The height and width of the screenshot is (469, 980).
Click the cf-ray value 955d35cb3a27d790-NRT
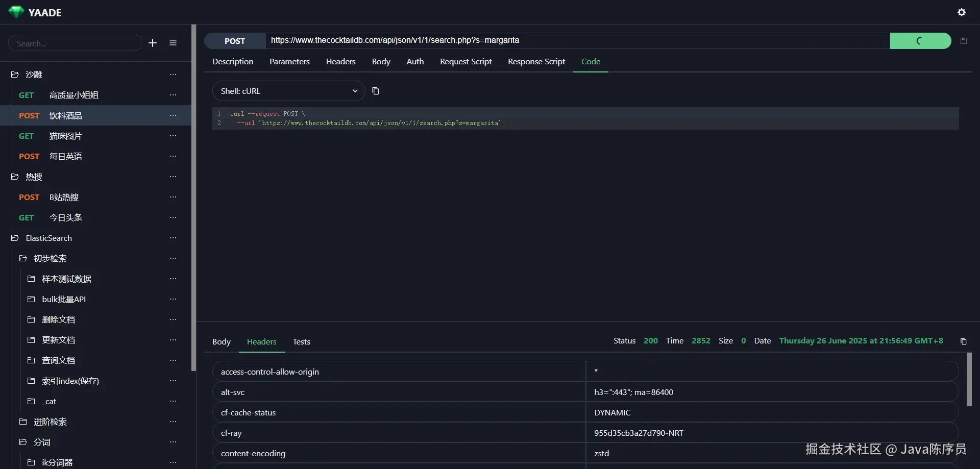pyautogui.click(x=639, y=433)
